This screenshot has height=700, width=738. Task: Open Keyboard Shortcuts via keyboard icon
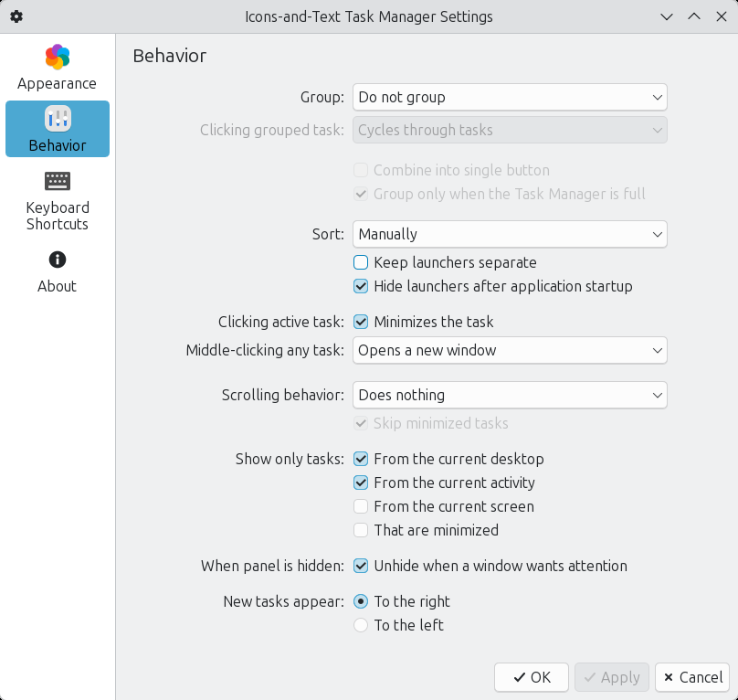click(57, 181)
